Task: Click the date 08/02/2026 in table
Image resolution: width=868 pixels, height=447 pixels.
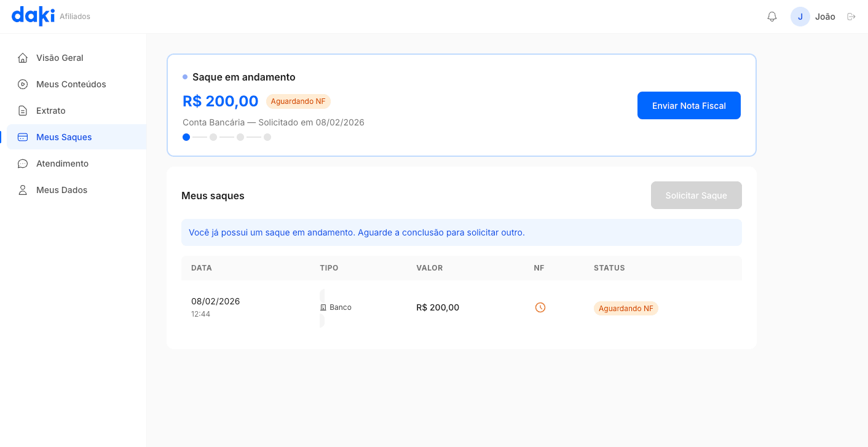Action: click(x=216, y=301)
